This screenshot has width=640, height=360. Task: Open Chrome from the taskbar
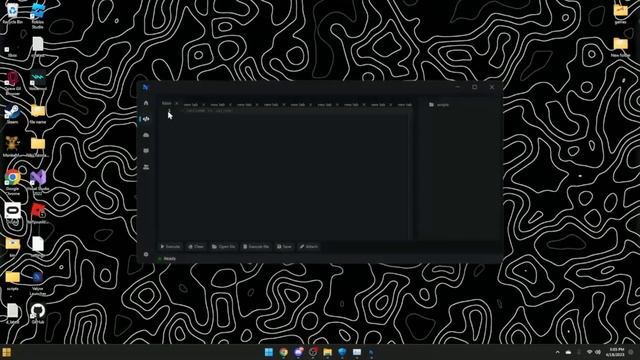[x=283, y=352]
